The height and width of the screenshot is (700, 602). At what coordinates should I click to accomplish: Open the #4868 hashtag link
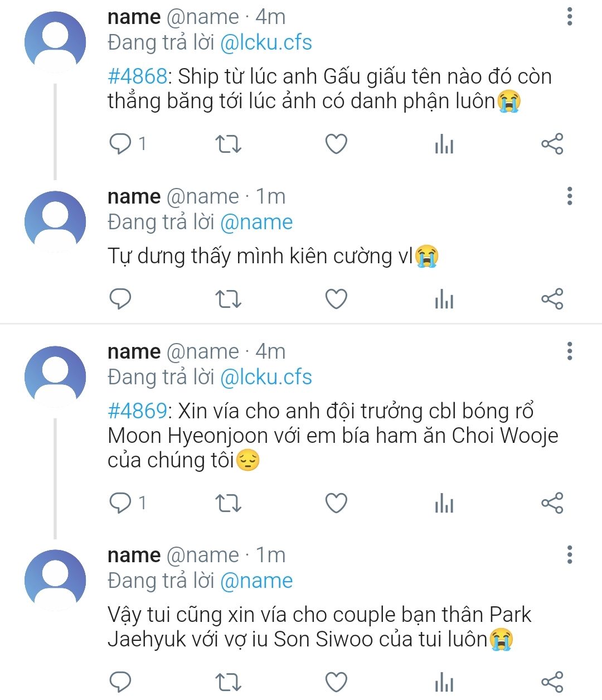click(137, 76)
